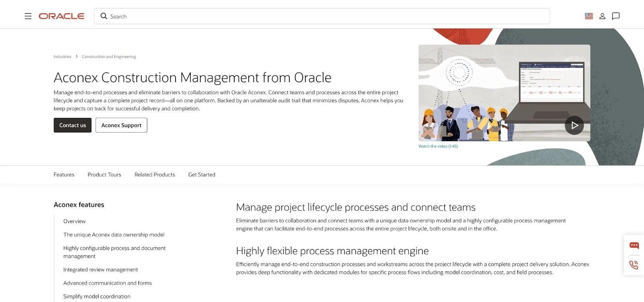Click the Aconex features sidebar heading
The width and height of the screenshot is (644, 302).
pyautogui.click(x=79, y=205)
